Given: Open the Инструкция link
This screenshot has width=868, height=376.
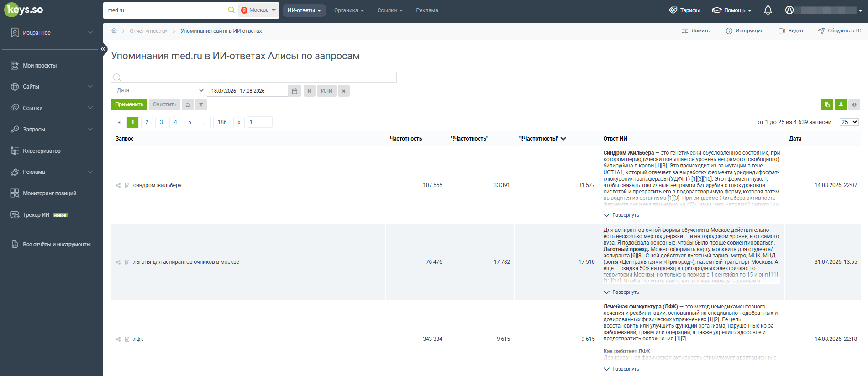Looking at the screenshot, I should [744, 31].
